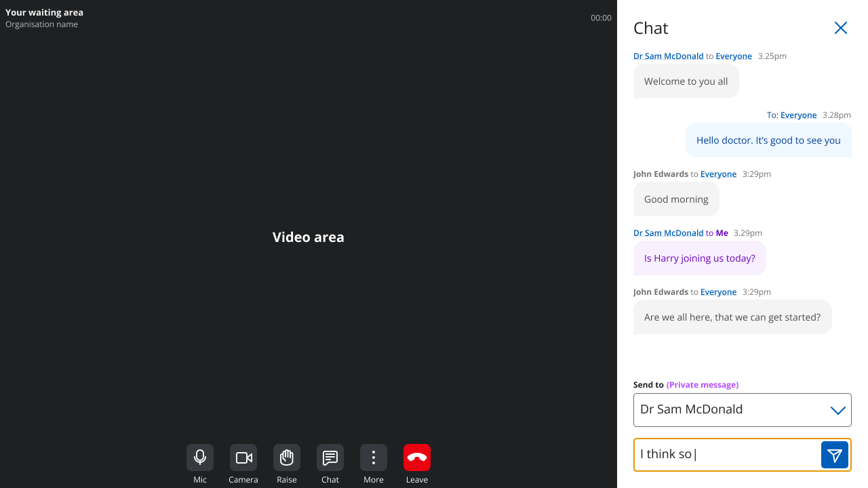Send the typed chat message
Viewport: 868px width, 488px height.
835,454
